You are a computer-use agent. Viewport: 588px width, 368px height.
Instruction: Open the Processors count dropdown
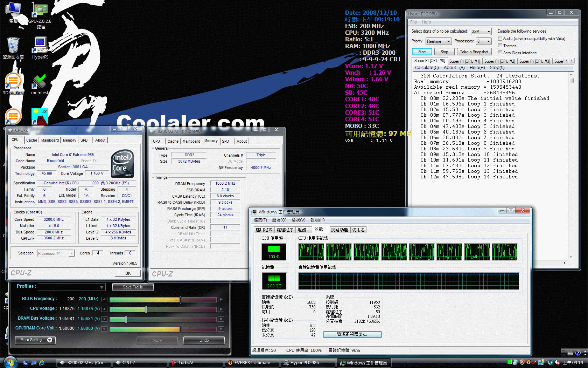click(x=484, y=41)
